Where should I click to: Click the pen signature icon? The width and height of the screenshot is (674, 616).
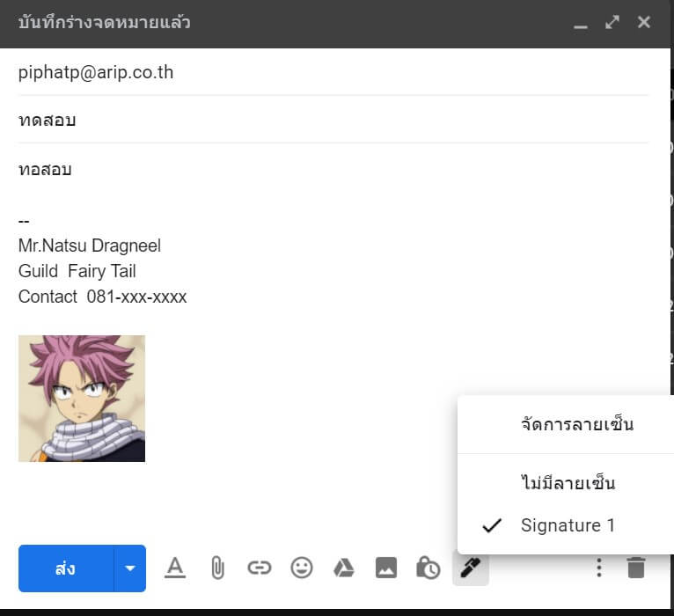click(470, 568)
